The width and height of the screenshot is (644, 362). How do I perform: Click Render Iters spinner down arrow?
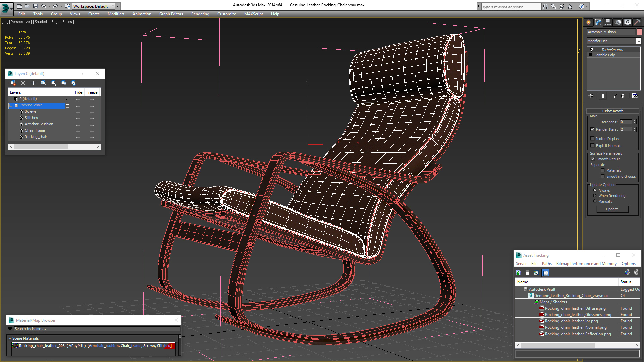[635, 131]
